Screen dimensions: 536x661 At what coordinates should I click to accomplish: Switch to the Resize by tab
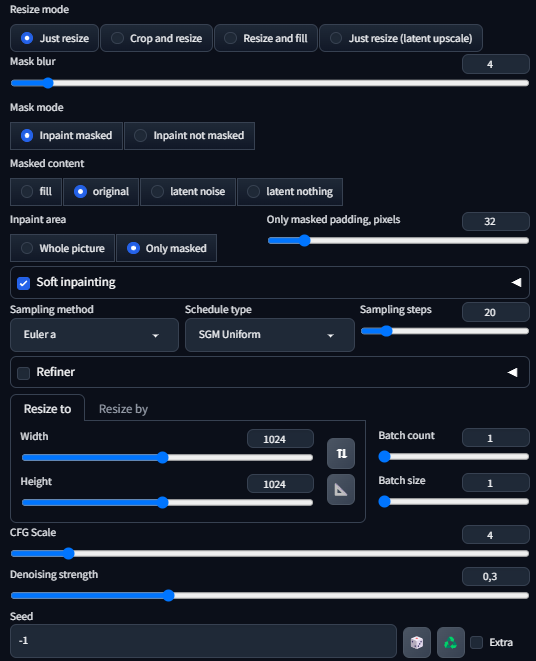123,409
